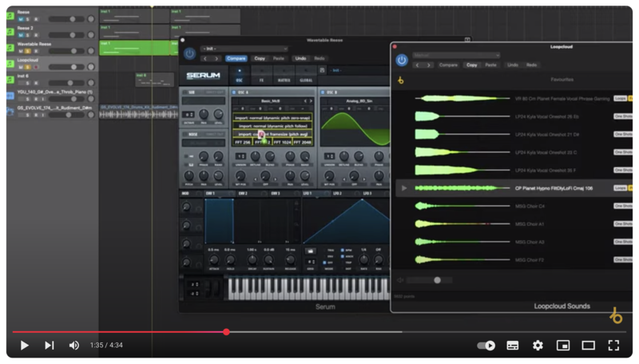The width and height of the screenshot is (639, 364).
Task: Enable the SUB oscillator checkbox
Action: coord(185,93)
